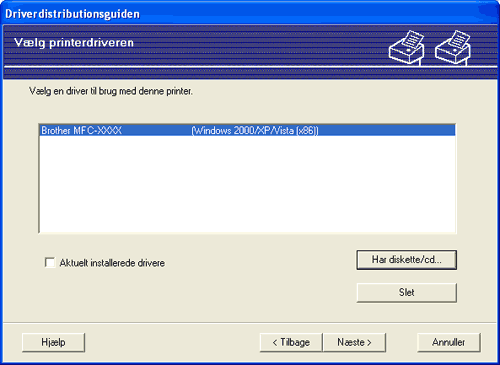This screenshot has width=500, height=365.
Task: Open Hjælp for this wizard page
Action: [53, 342]
